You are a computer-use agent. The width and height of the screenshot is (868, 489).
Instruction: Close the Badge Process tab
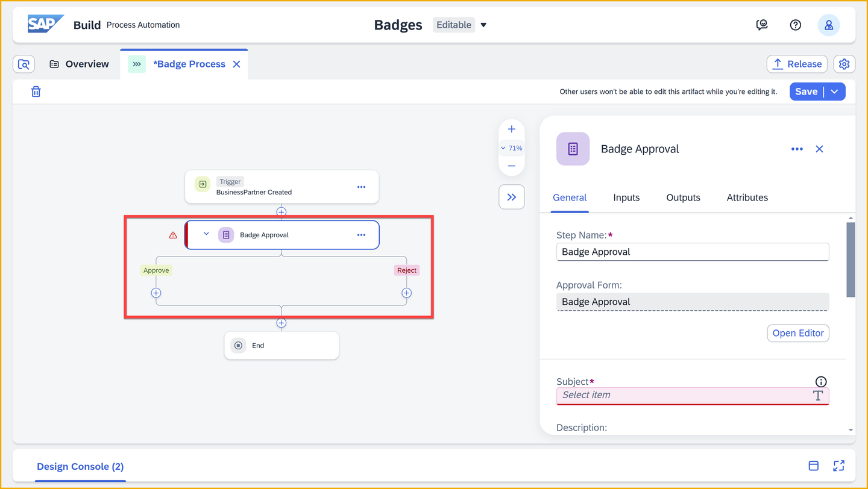click(237, 64)
